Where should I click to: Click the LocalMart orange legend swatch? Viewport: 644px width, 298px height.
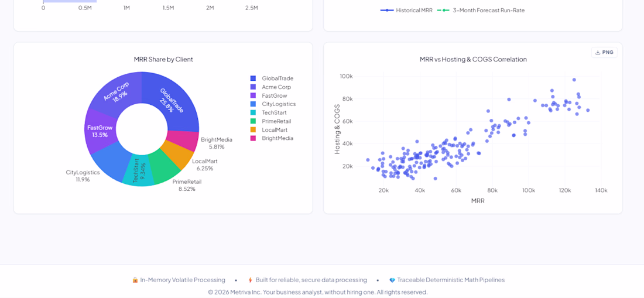point(253,130)
